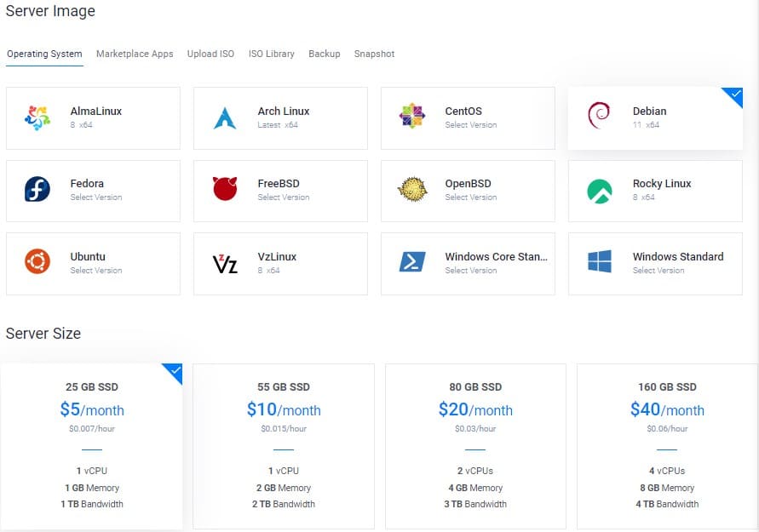
Task: Choose the $5/month server size
Action: [91, 446]
